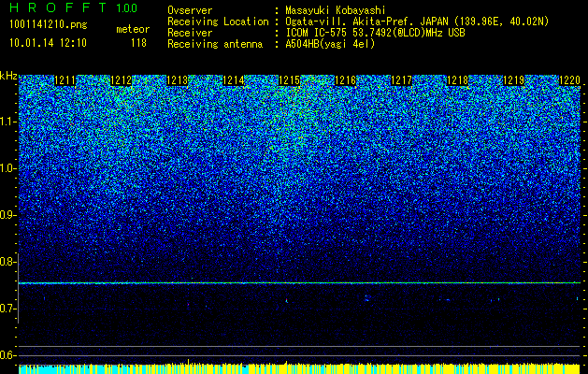
Task: Click the Ovserver field label
Action: (190, 10)
